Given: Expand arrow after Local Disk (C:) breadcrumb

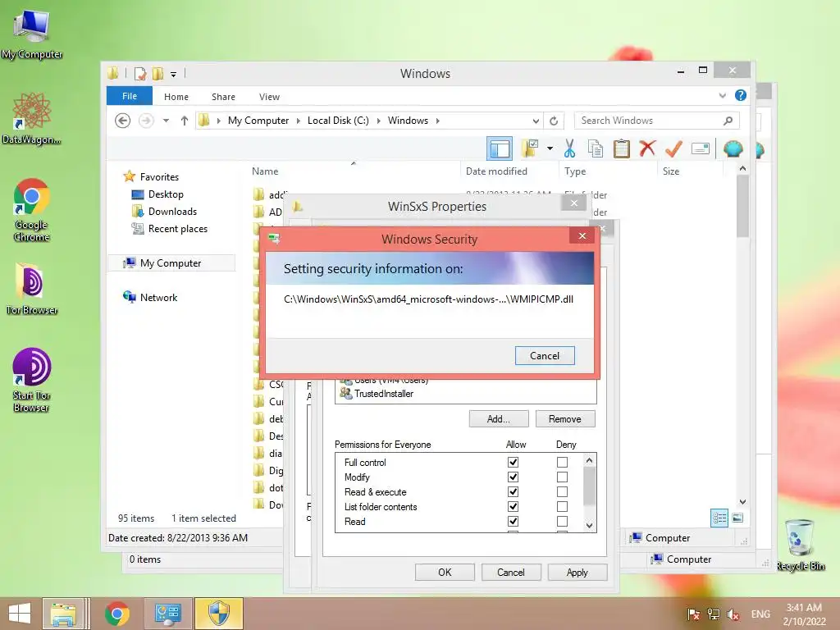Looking at the screenshot, I should pos(378,121).
